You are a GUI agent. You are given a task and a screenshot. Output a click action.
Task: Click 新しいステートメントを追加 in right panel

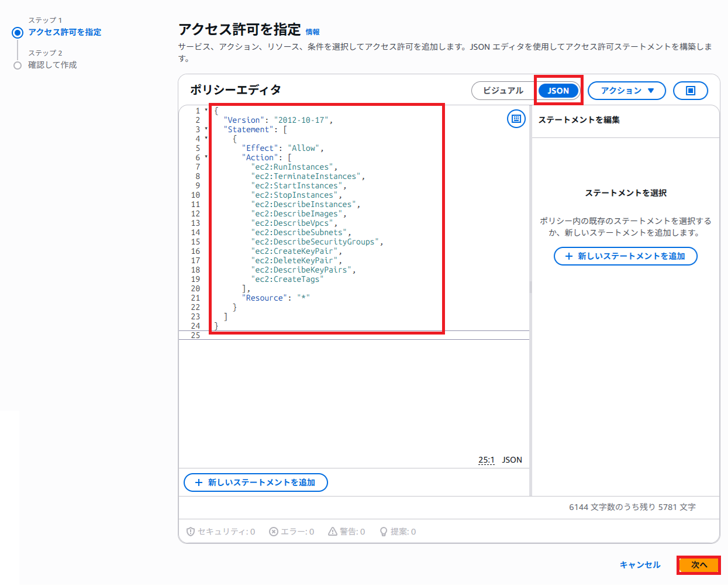626,256
